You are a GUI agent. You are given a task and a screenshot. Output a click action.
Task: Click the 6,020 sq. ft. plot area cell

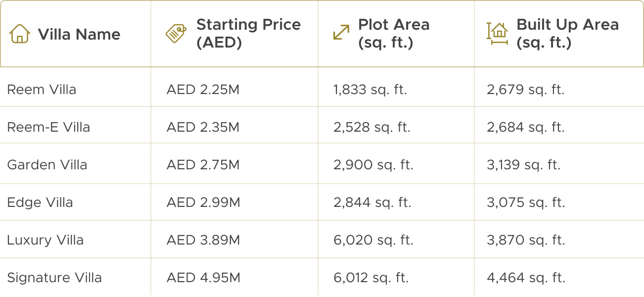[373, 240]
